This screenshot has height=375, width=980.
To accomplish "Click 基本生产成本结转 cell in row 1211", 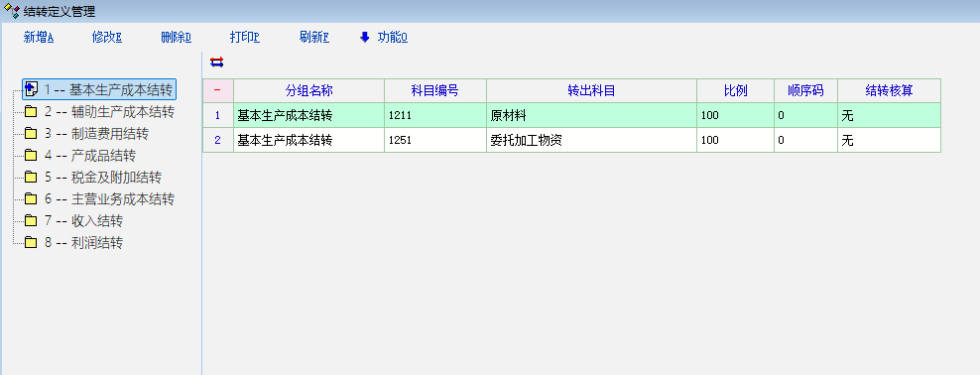I will click(308, 116).
